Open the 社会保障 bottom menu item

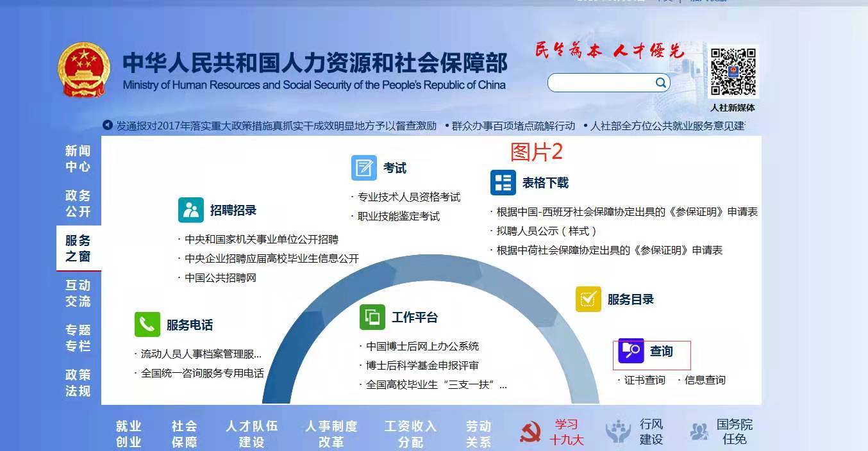point(184,434)
